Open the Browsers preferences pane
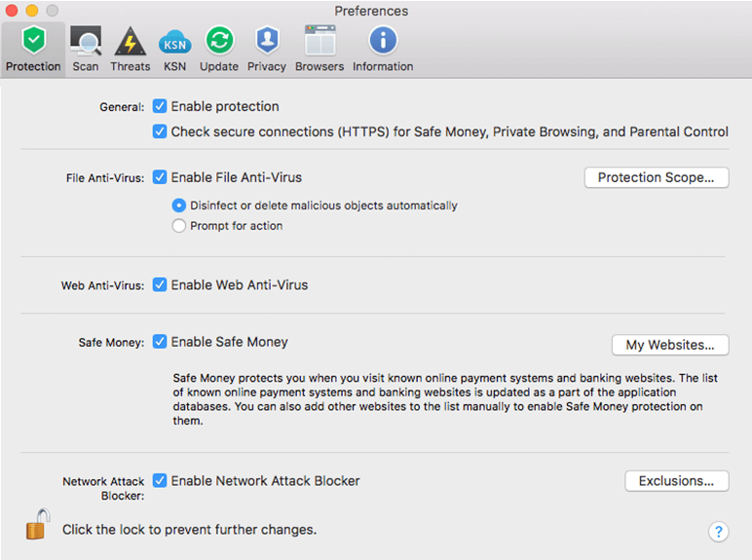The image size is (752, 560). click(320, 50)
